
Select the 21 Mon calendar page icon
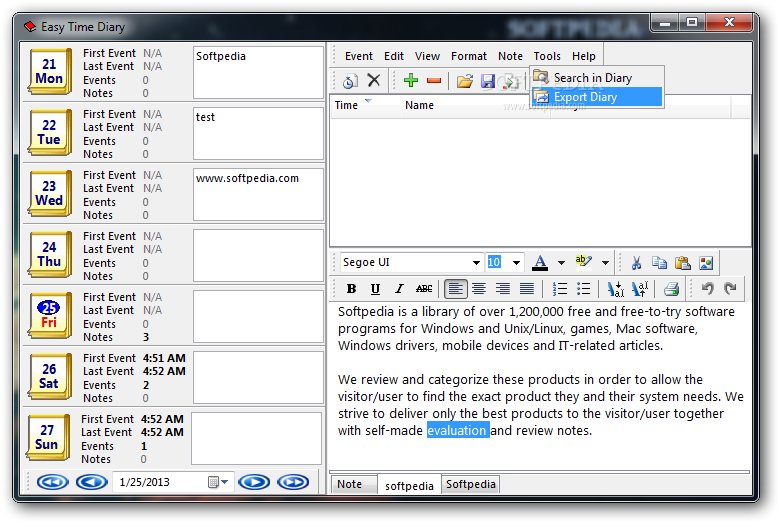point(49,71)
